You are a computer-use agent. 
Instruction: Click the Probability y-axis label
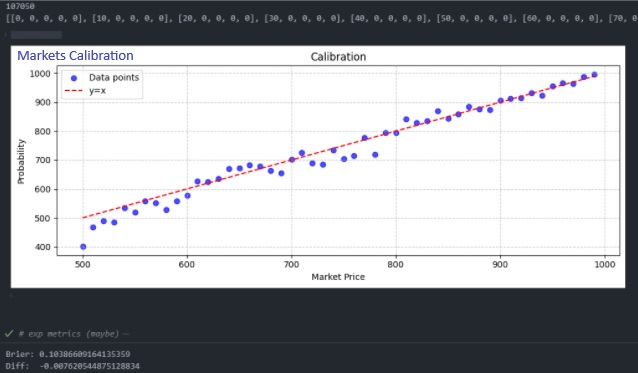[x=21, y=161]
